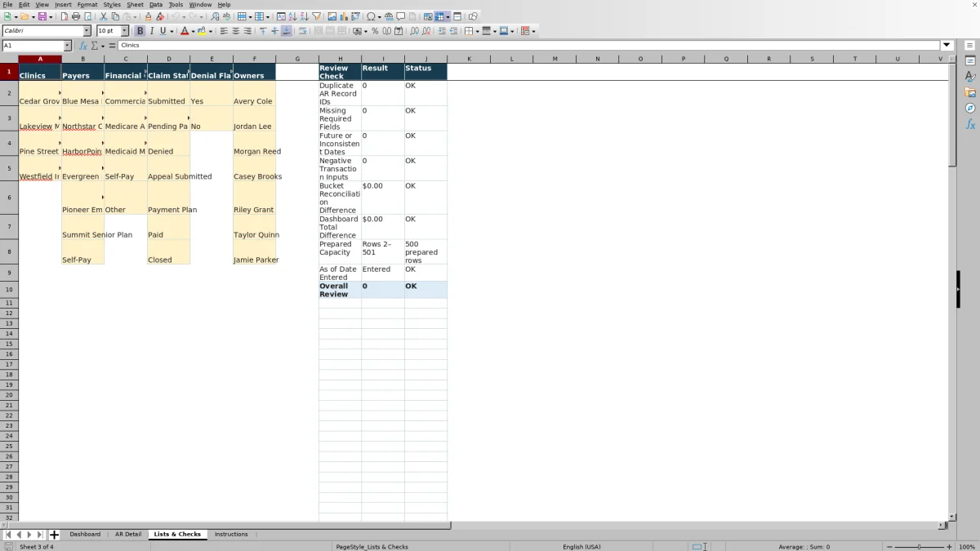Click the Insert Special Character omega icon
980x551 pixels.
point(371,16)
